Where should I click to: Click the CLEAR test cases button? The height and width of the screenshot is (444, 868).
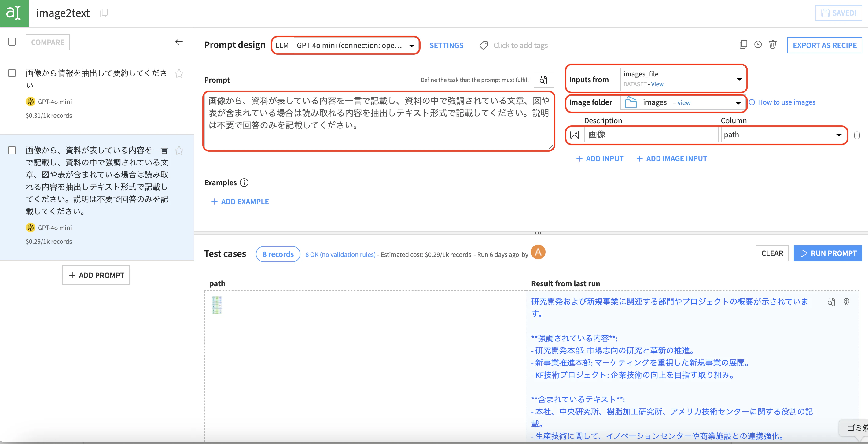[772, 253]
